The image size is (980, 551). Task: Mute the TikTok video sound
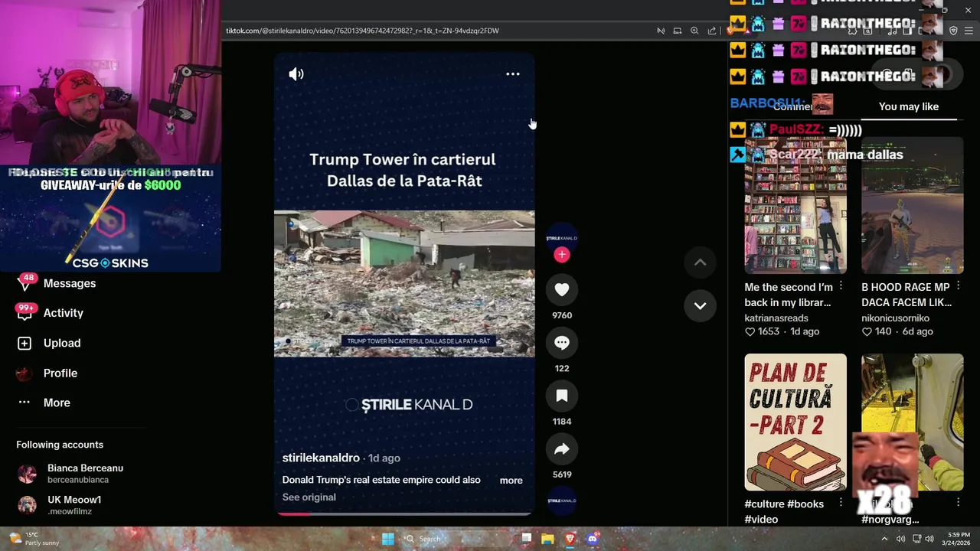296,74
